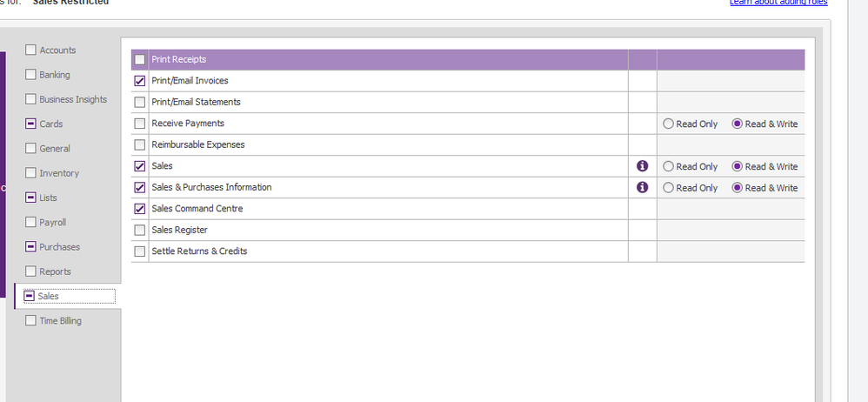
Task: Enable the Sales Register checkbox
Action: click(140, 231)
